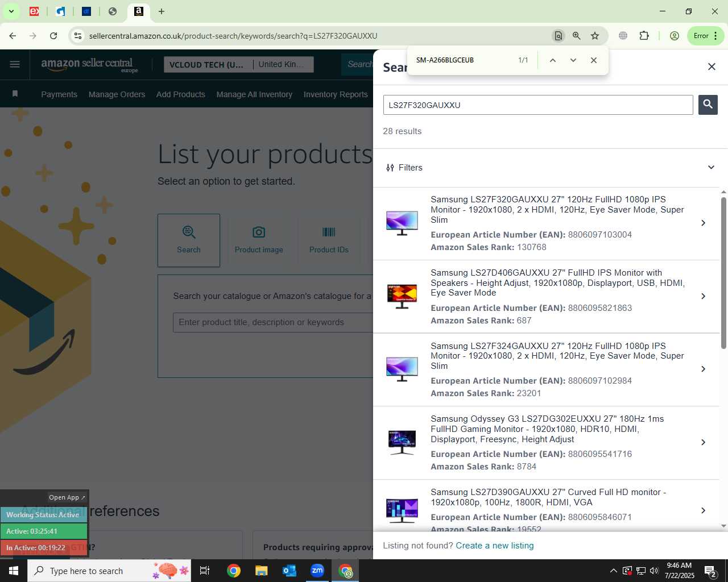The width and height of the screenshot is (728, 582).
Task: Switch to the first red 'ex' browser tab
Action: (34, 11)
